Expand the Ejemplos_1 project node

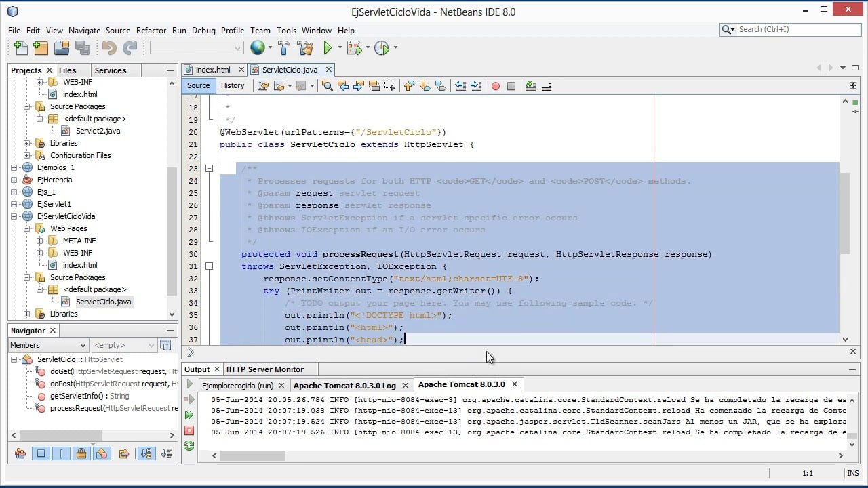click(14, 167)
